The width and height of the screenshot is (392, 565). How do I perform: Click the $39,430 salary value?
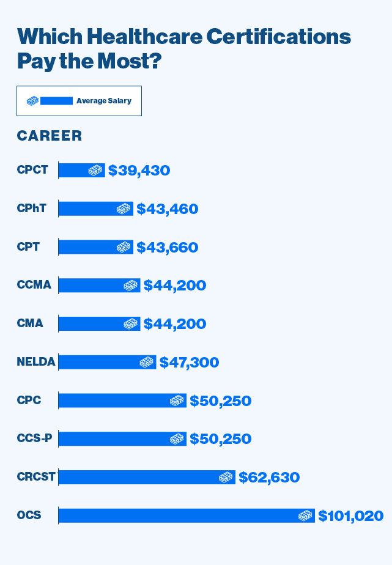coord(139,171)
